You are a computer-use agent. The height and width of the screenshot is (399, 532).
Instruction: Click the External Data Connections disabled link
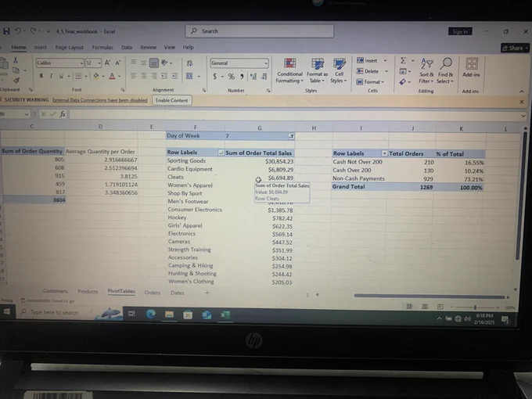(x=100, y=100)
